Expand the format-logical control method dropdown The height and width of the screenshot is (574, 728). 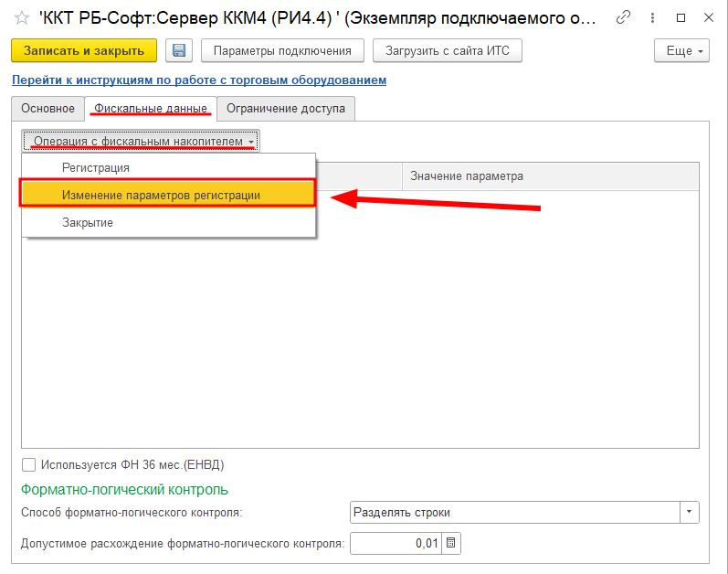pos(690,512)
